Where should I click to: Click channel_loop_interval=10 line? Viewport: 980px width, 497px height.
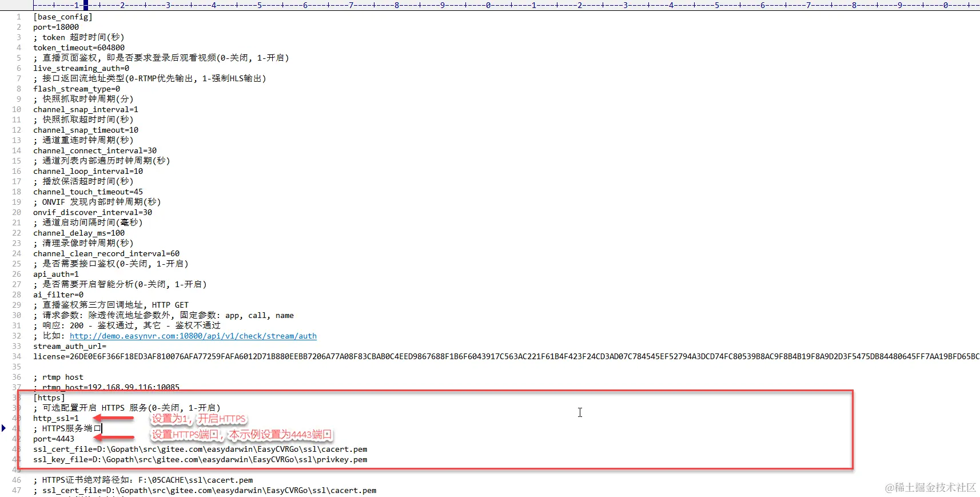[88, 172]
